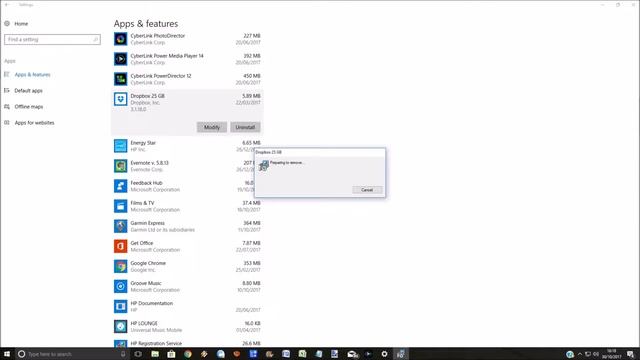640x360 pixels.
Task: Click the '353 MB' size of Google Chrome
Action: pyautogui.click(x=251, y=263)
